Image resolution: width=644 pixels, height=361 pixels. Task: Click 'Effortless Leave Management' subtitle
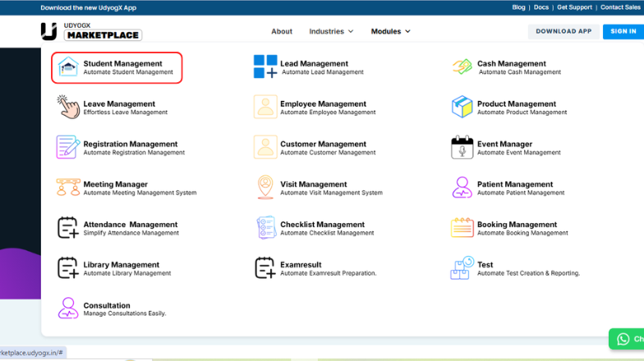click(x=125, y=112)
